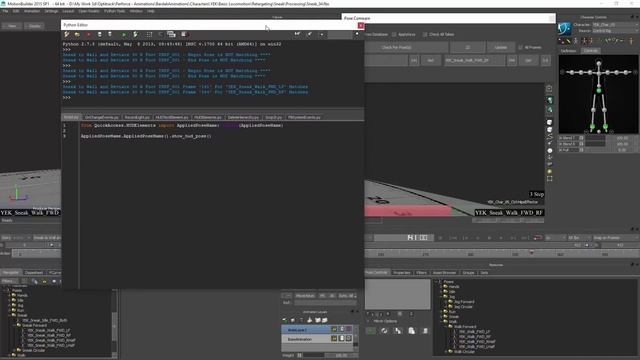Click the green Execute script arrow in Python Editor
Viewport: 640px width, 360px height.
coord(124,35)
